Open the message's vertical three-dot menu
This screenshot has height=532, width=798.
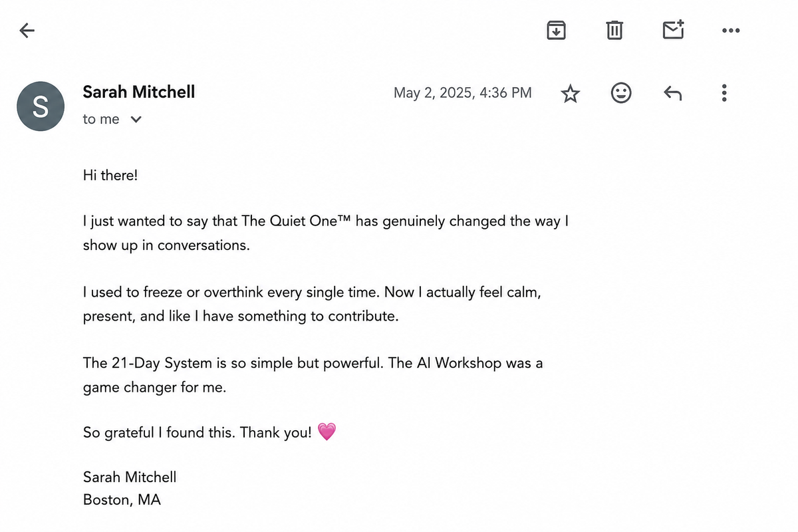(724, 93)
